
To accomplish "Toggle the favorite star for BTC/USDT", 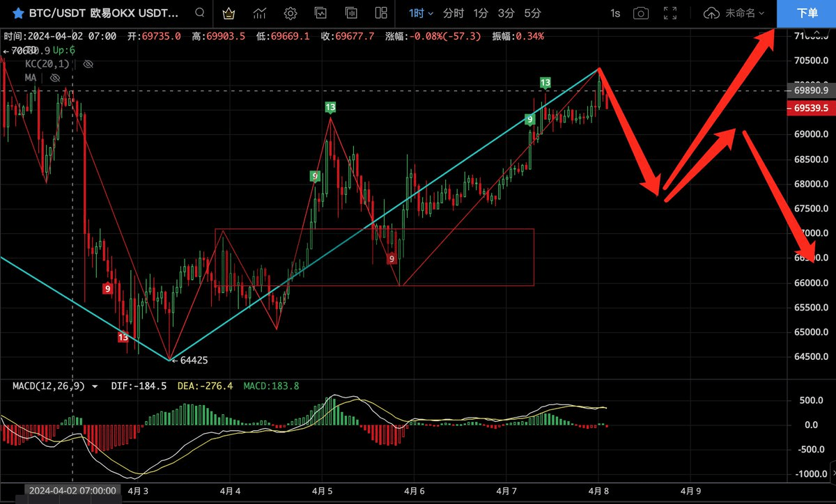I will (x=19, y=13).
